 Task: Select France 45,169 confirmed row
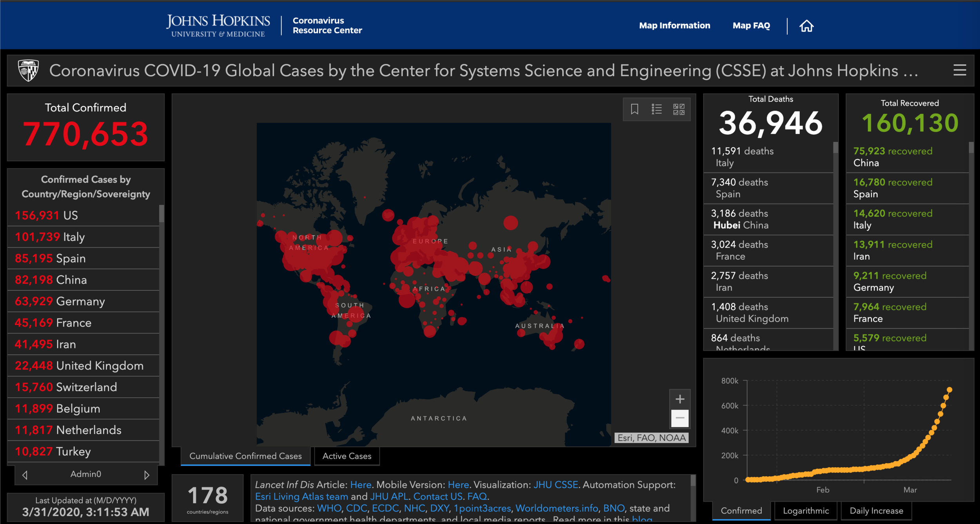pos(83,323)
